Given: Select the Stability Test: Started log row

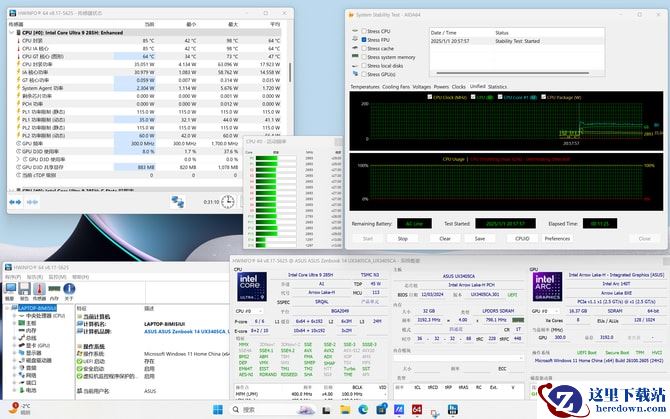Looking at the screenshot, I should [517, 41].
